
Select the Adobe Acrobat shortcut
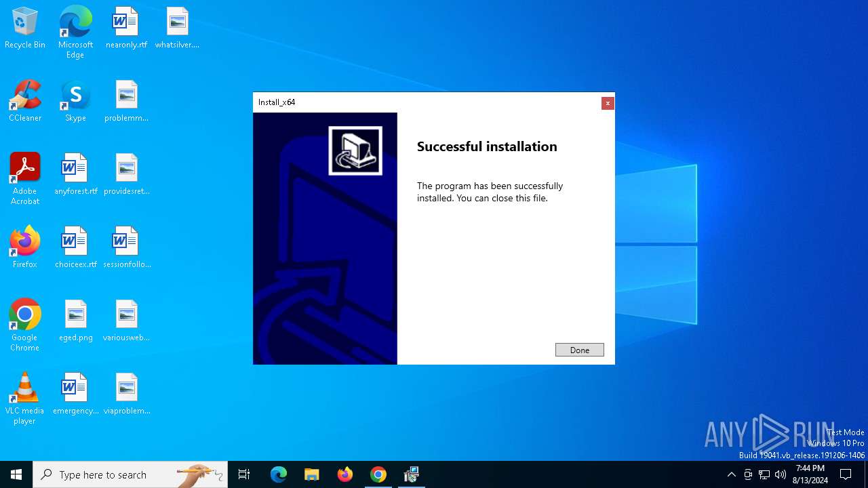click(25, 179)
